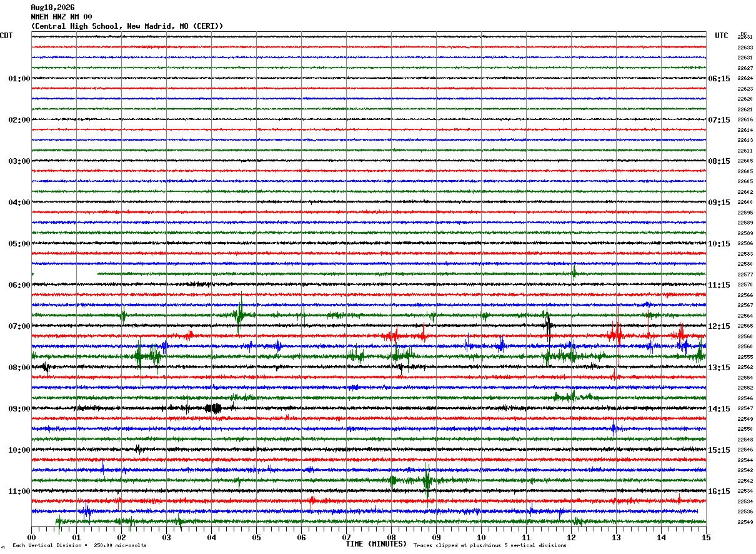Select the 03:00 CDT row label
The width and height of the screenshot is (756, 554).
coord(19,161)
